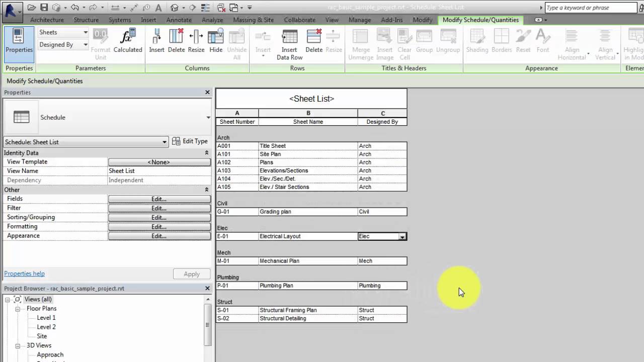
Task: Click the Project Browser vertical scrollbar
Action: [x=208, y=325]
